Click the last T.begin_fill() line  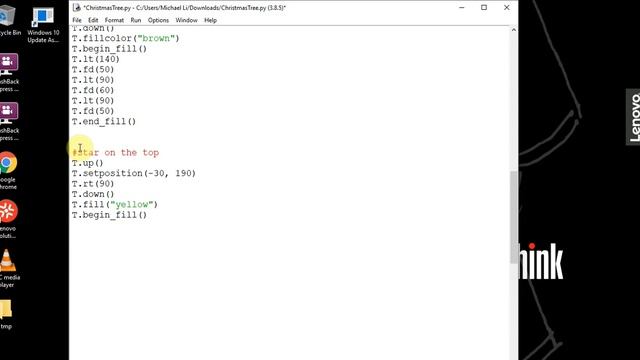tap(109, 215)
